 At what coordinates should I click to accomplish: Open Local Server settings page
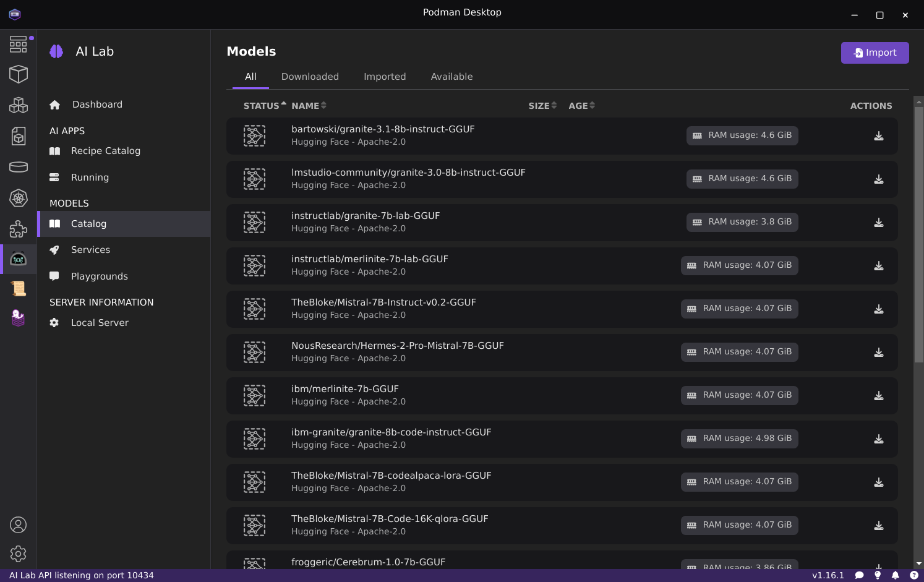pos(100,323)
